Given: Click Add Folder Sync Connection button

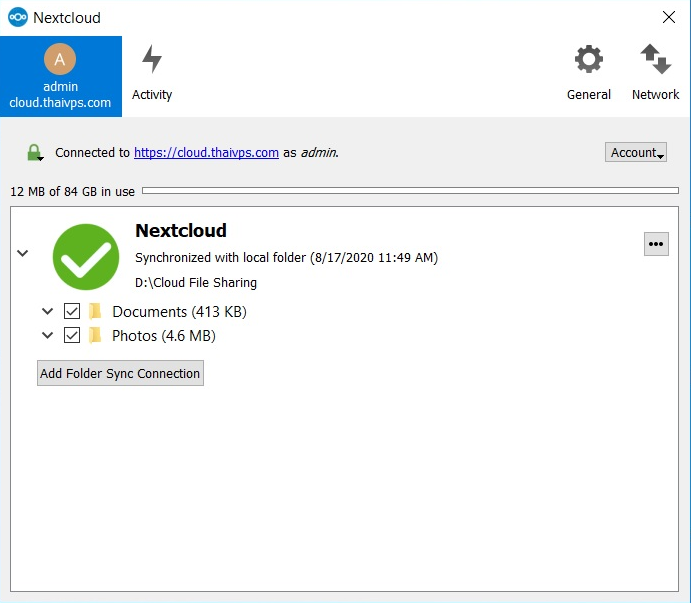Looking at the screenshot, I should (120, 373).
